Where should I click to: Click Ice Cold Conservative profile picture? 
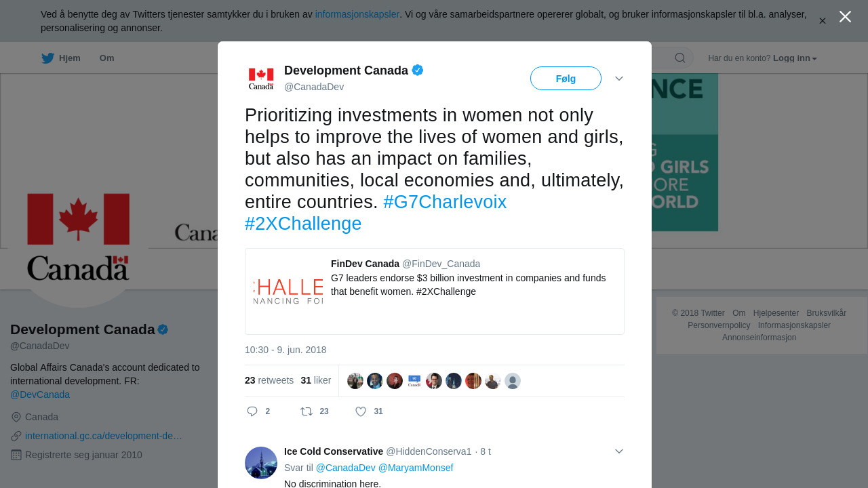(x=261, y=463)
